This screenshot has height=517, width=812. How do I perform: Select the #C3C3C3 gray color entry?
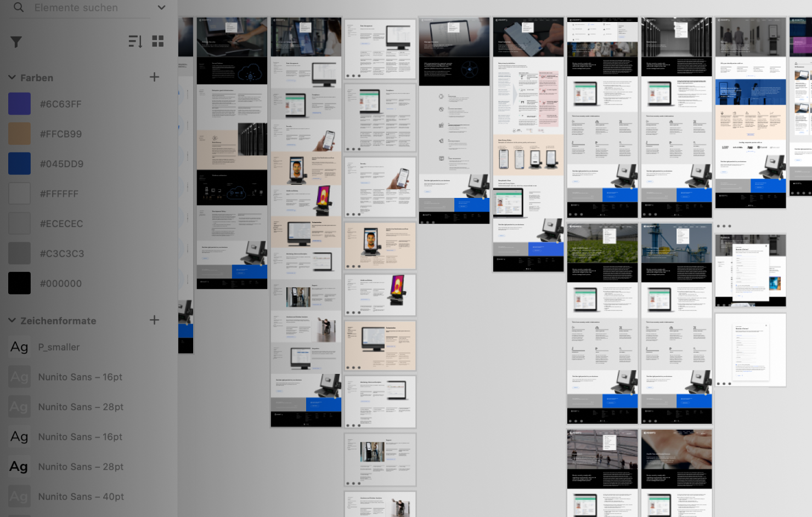61,254
